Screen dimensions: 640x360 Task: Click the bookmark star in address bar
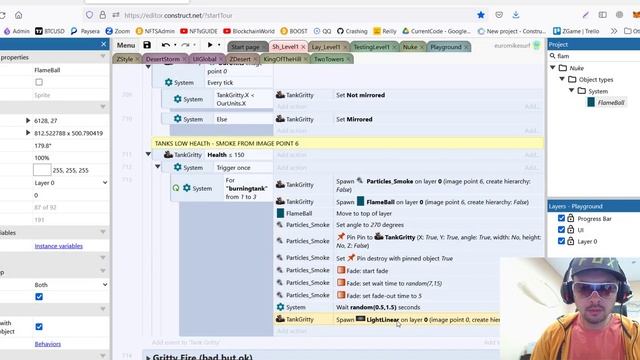[x=481, y=15]
